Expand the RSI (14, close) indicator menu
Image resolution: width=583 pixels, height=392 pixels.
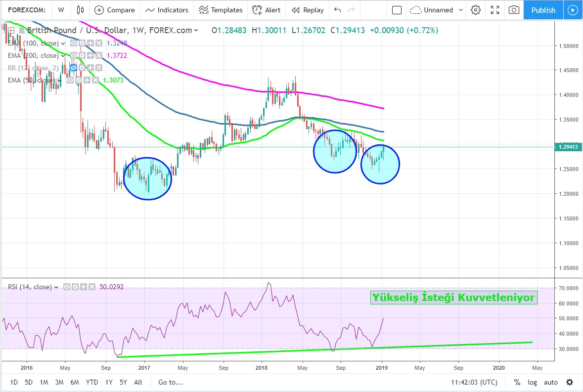tap(55, 287)
